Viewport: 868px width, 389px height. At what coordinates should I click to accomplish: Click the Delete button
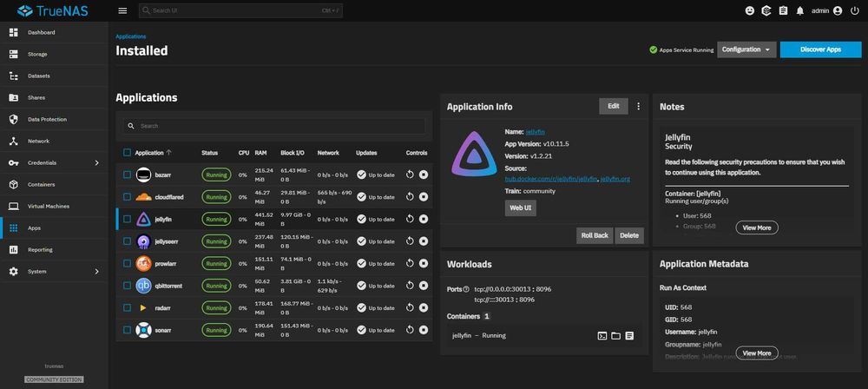tap(629, 235)
